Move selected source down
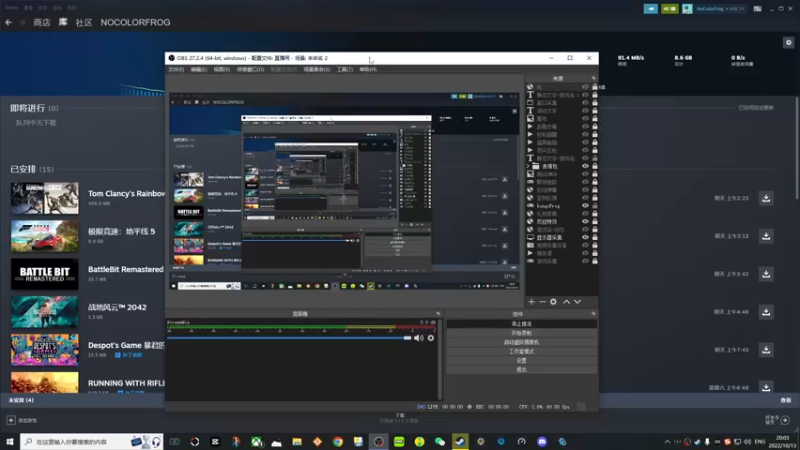The image size is (800, 450). (578, 302)
